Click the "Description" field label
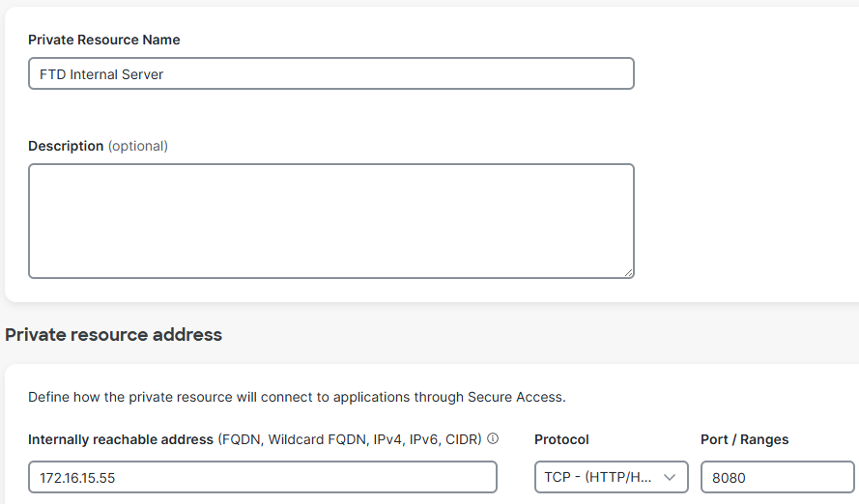 click(x=66, y=146)
